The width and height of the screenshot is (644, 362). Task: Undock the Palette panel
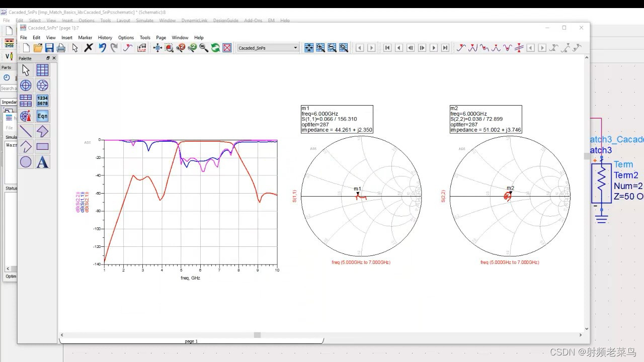pyautogui.click(x=48, y=58)
